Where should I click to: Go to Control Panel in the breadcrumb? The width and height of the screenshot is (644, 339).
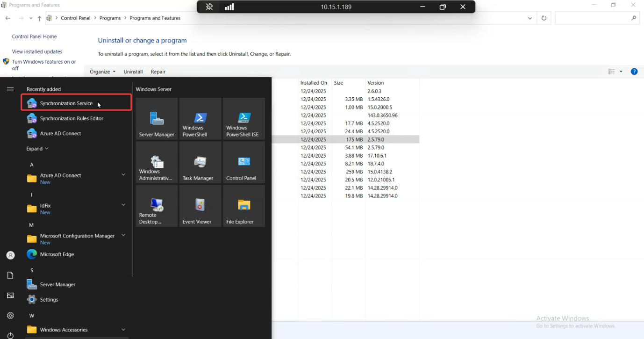tap(76, 18)
